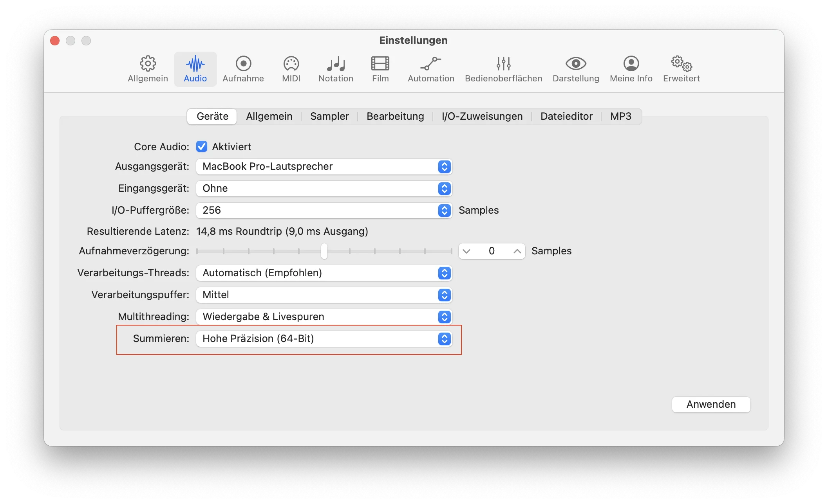Switch to the Bearbeitung tab

tap(395, 116)
